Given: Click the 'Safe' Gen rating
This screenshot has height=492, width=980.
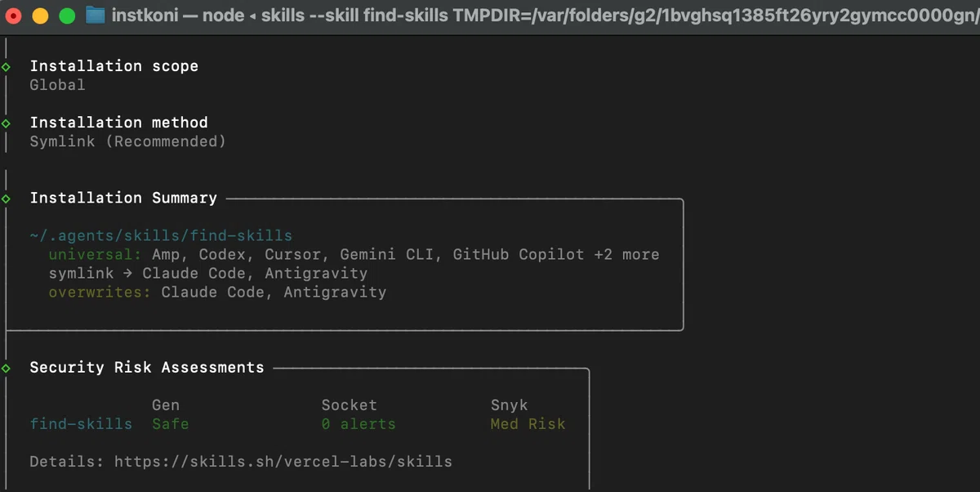Looking at the screenshot, I should click(171, 424).
